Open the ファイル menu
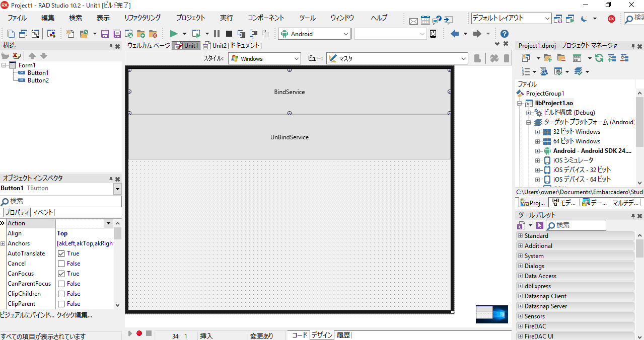The height and width of the screenshot is (340, 644). click(17, 18)
